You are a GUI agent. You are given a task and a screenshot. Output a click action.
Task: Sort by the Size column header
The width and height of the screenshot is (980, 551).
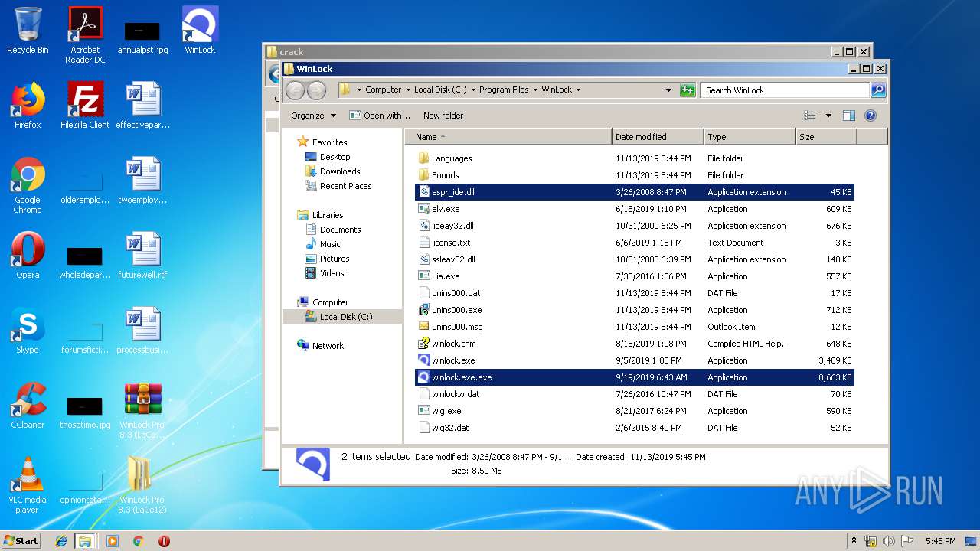[x=826, y=137]
